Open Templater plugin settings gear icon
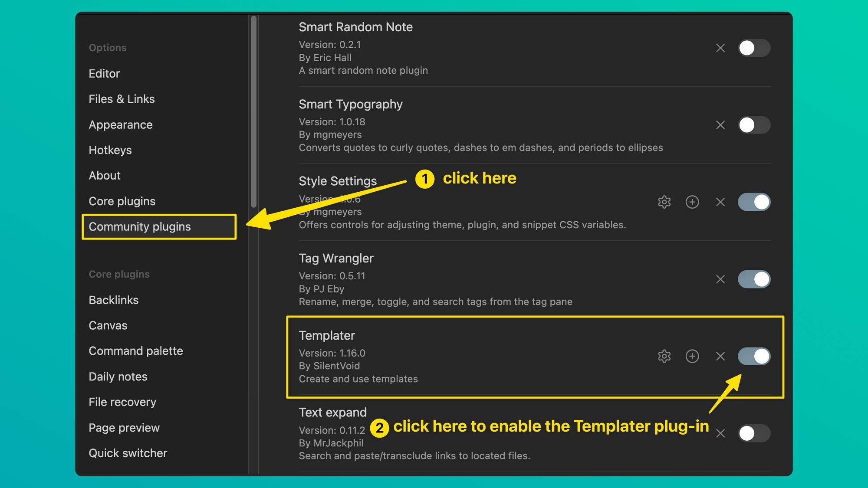868x488 pixels. [664, 356]
